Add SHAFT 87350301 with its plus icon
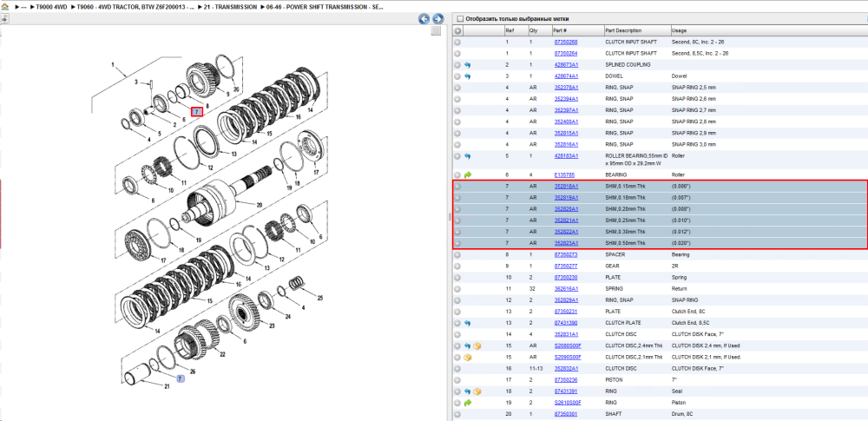The image size is (868, 421). tap(457, 414)
